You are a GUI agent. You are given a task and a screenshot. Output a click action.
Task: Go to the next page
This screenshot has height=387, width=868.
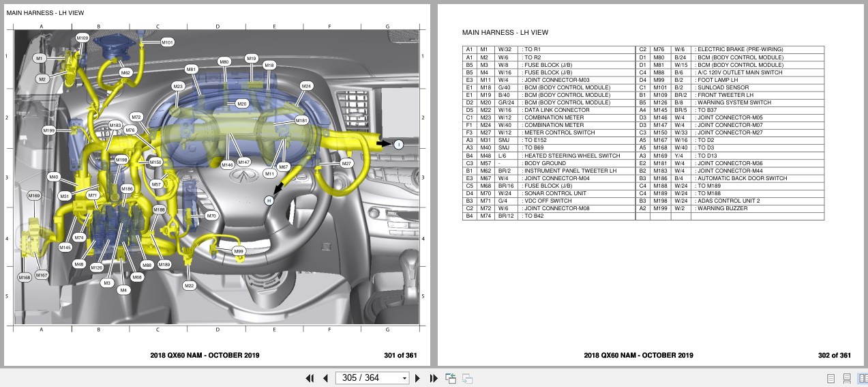418,378
